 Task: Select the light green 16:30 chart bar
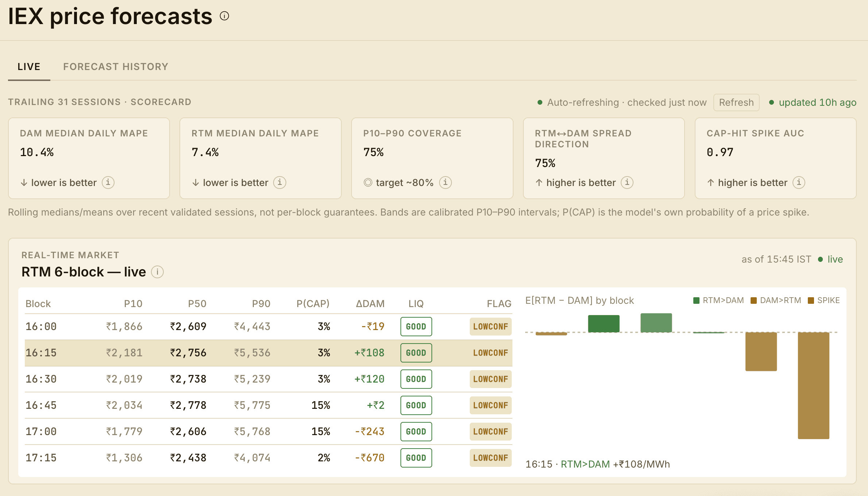[656, 323]
